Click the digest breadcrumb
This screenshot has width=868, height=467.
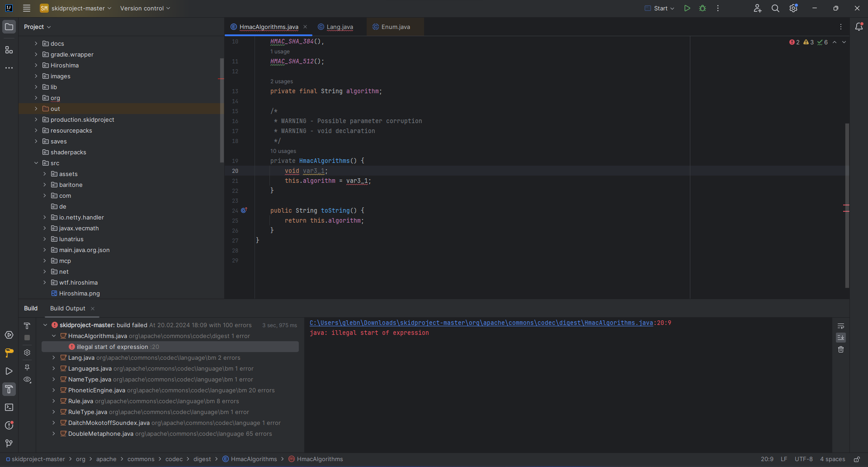point(202,459)
